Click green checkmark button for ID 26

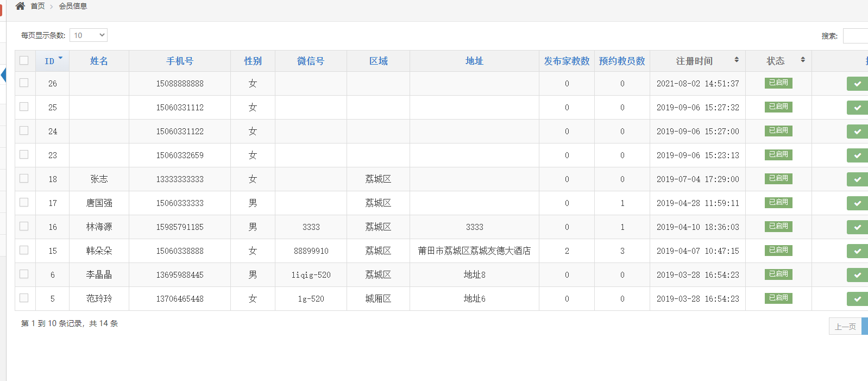[857, 84]
